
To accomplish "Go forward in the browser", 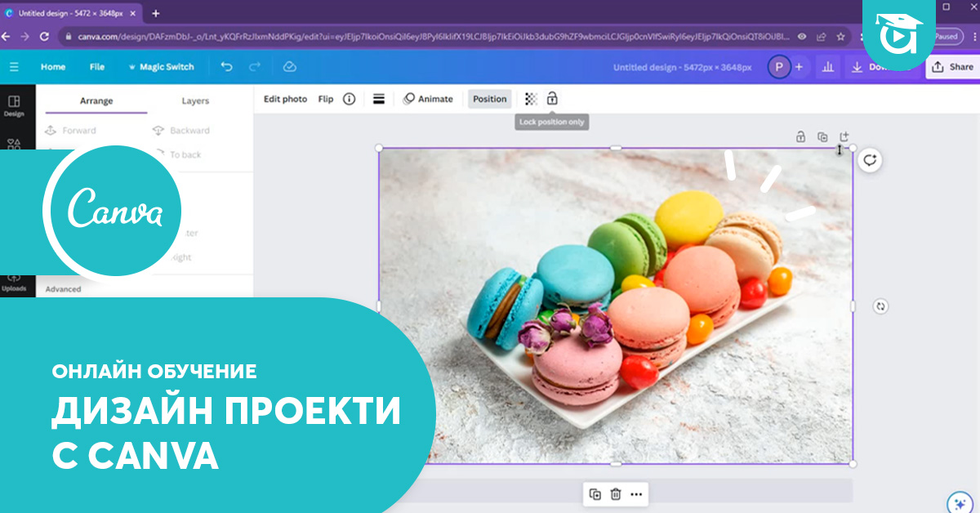I will tap(25, 37).
